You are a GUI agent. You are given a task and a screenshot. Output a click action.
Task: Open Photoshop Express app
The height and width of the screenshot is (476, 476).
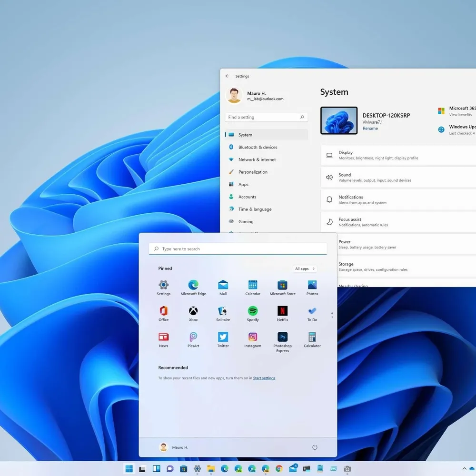pos(282,342)
